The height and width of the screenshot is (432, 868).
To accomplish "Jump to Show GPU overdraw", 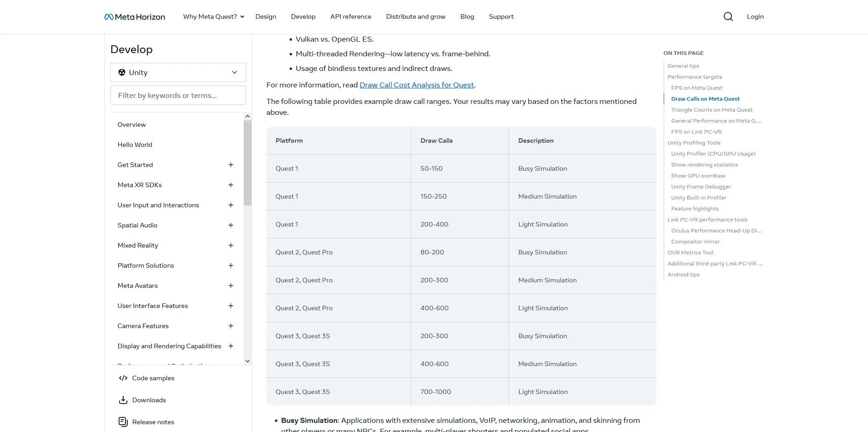I will point(698,176).
